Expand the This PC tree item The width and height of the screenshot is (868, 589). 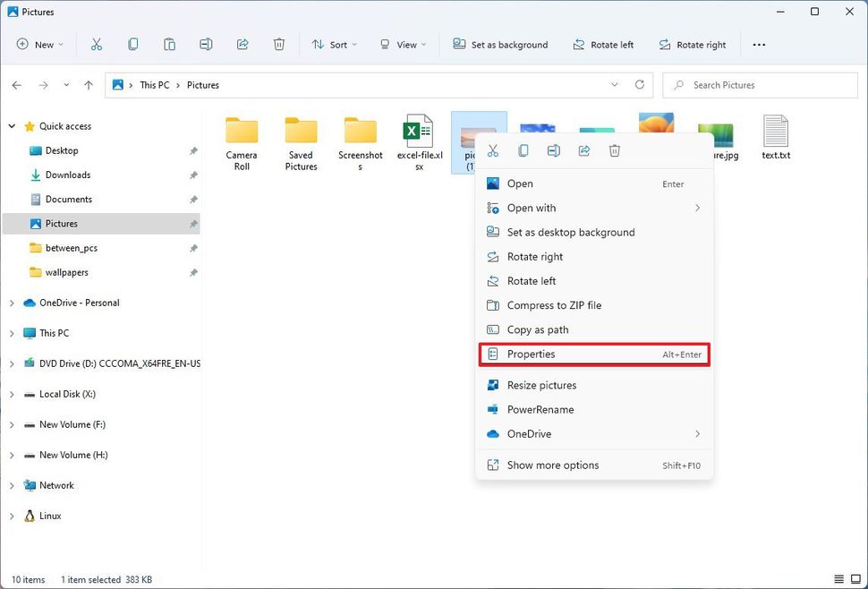pos(11,332)
